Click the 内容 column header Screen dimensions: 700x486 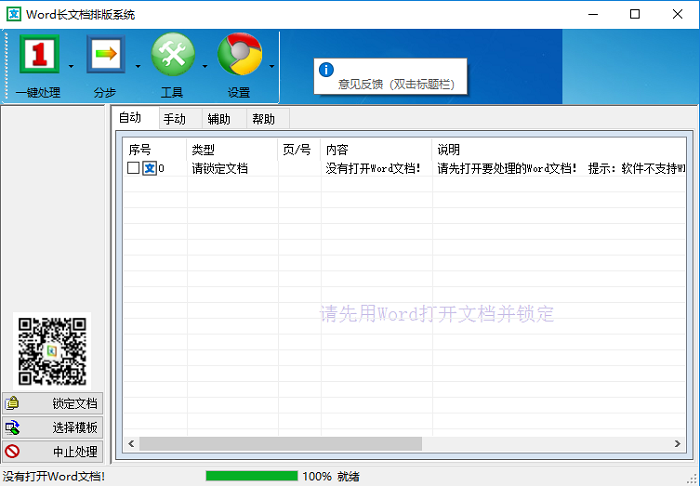click(376, 149)
